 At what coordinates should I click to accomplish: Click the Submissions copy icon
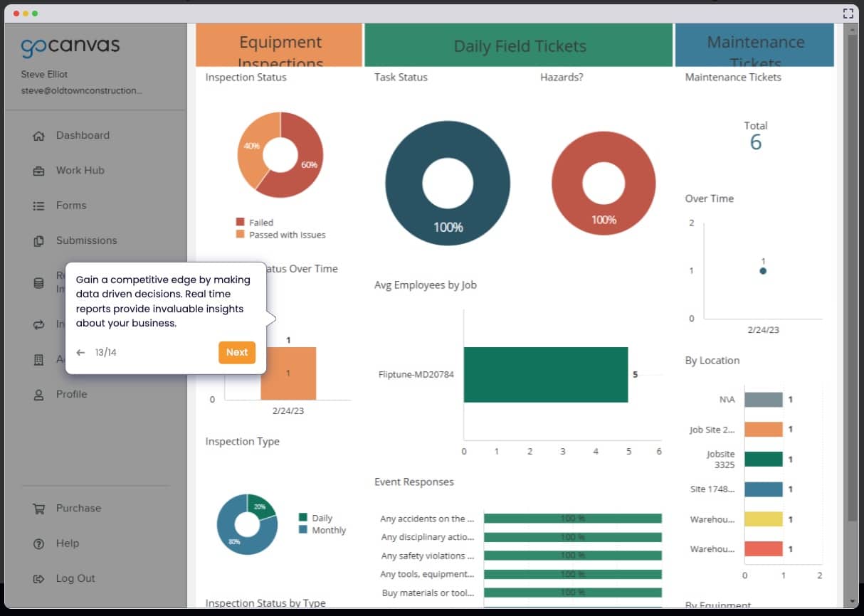click(x=39, y=241)
